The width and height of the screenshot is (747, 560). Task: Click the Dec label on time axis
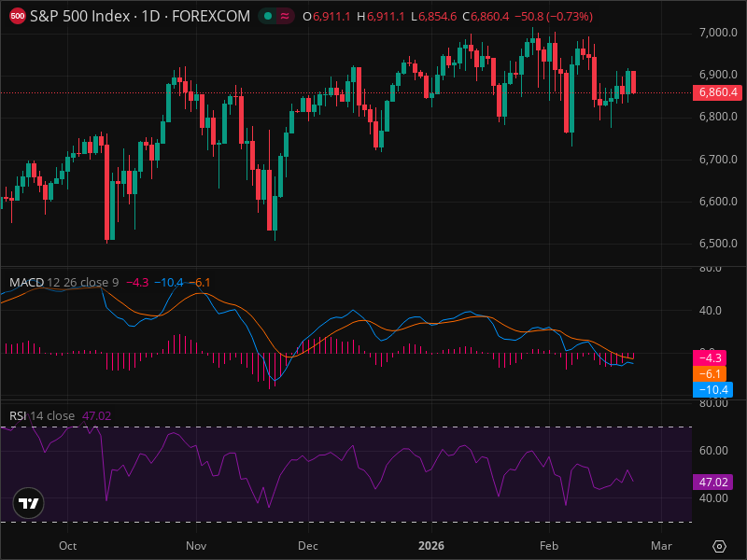click(308, 546)
